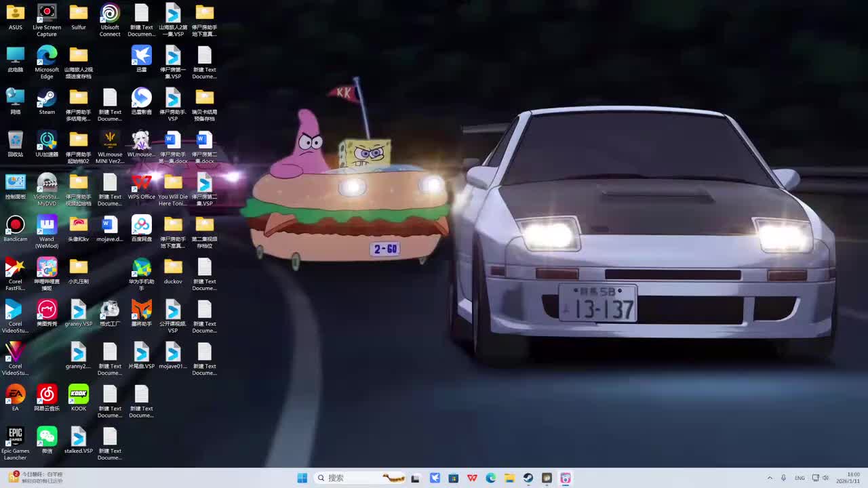The image size is (868, 488).
Task: Open Microsoft Store from the taskbar
Action: pos(454,478)
